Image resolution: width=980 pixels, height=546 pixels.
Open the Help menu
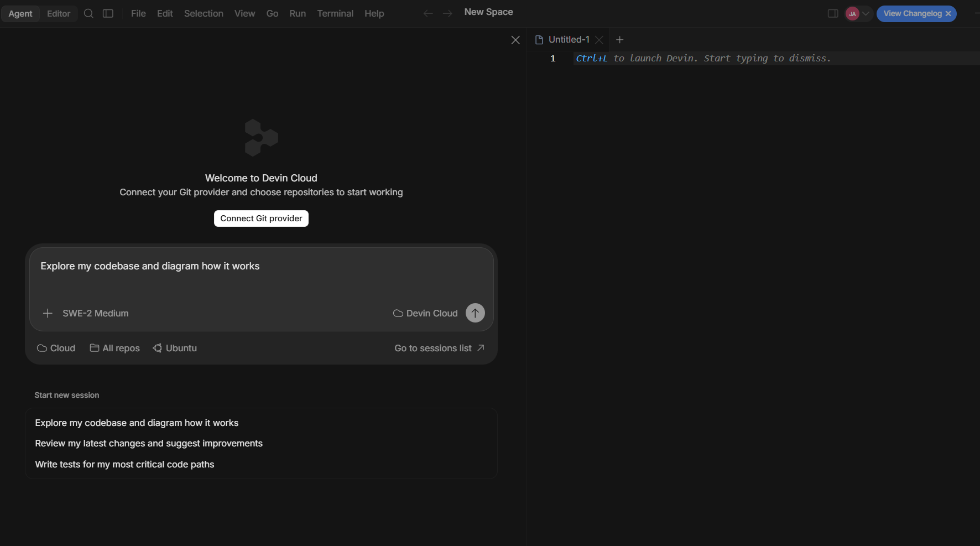(374, 13)
